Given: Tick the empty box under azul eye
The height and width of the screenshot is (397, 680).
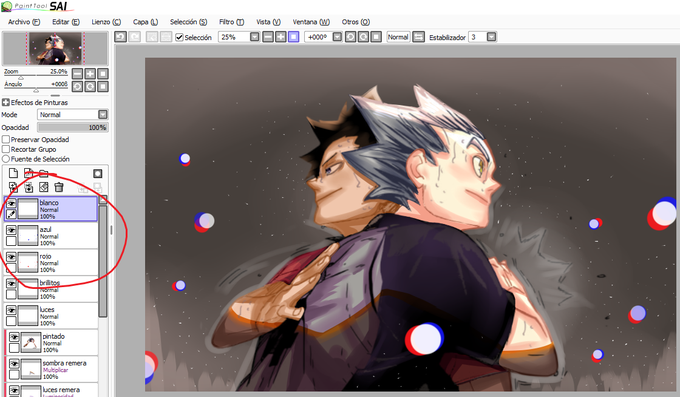Looking at the screenshot, I should click(x=11, y=241).
